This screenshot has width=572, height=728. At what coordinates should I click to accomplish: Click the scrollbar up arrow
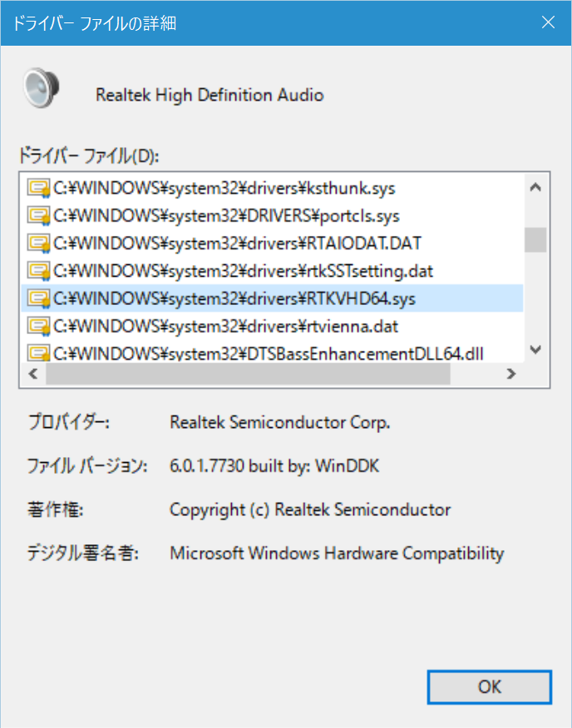click(x=536, y=187)
